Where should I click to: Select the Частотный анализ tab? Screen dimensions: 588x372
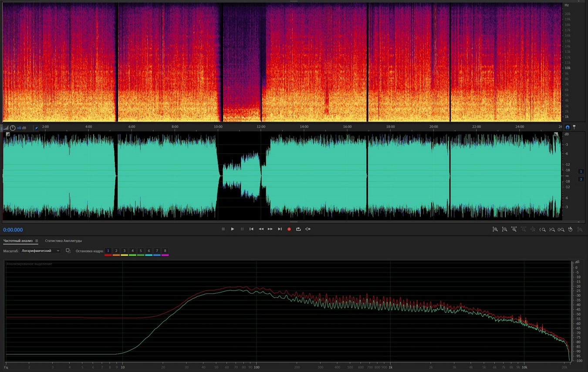pyautogui.click(x=18, y=241)
